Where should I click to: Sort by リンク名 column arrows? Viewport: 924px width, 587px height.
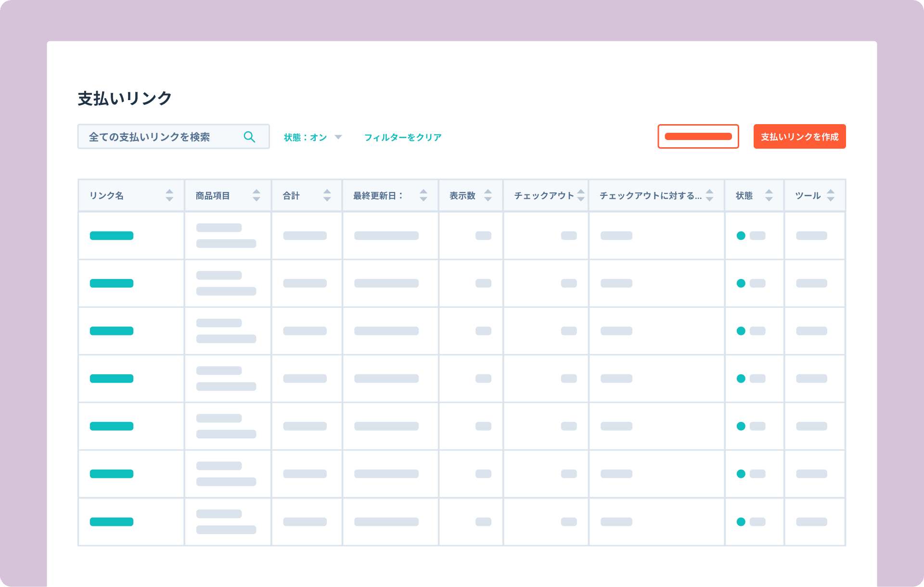[x=169, y=195]
